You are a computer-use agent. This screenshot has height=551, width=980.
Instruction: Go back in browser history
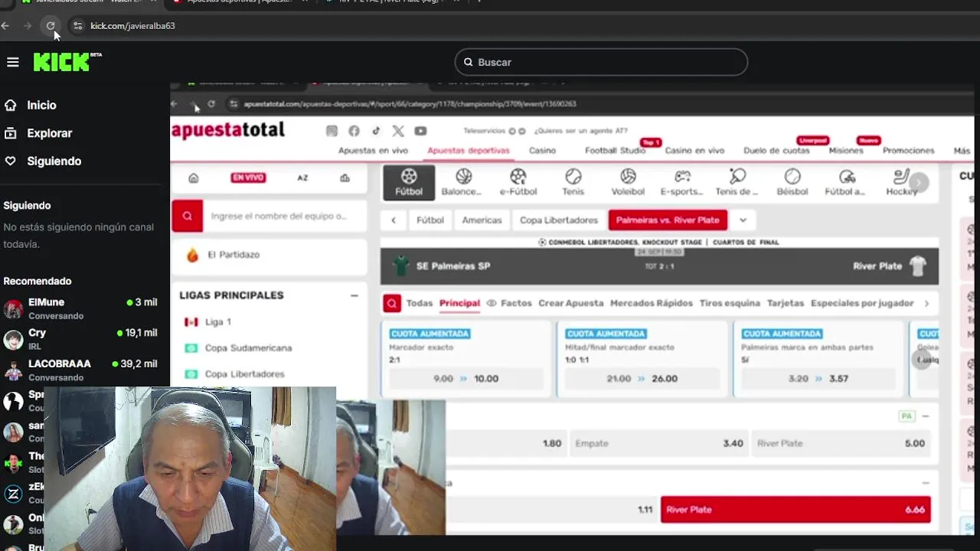[x=5, y=26]
